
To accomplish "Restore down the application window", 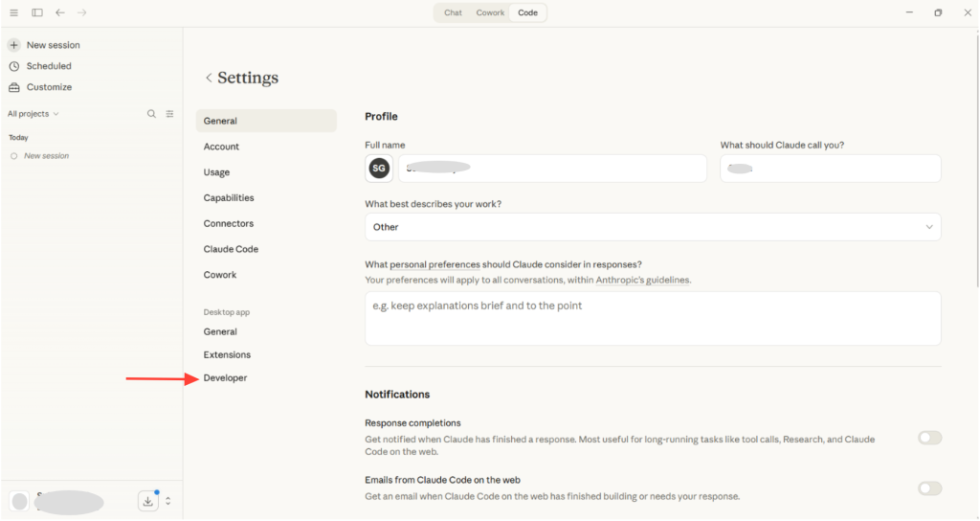I will point(938,12).
